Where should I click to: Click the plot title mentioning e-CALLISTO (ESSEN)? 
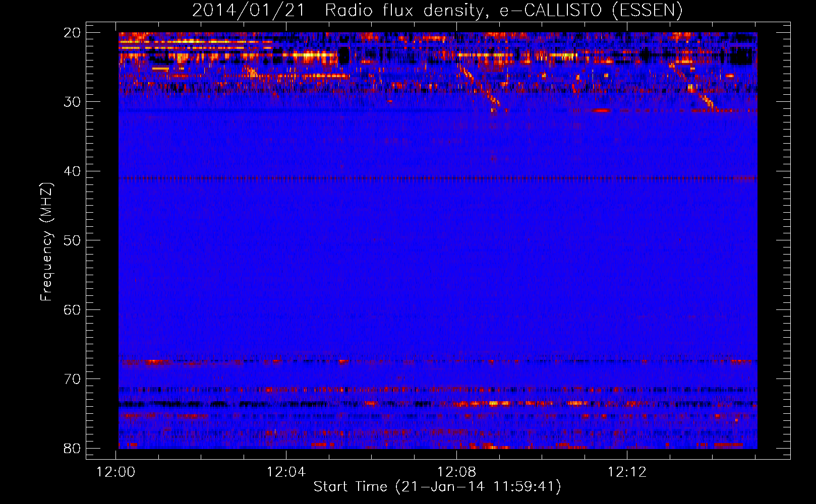[x=437, y=11]
